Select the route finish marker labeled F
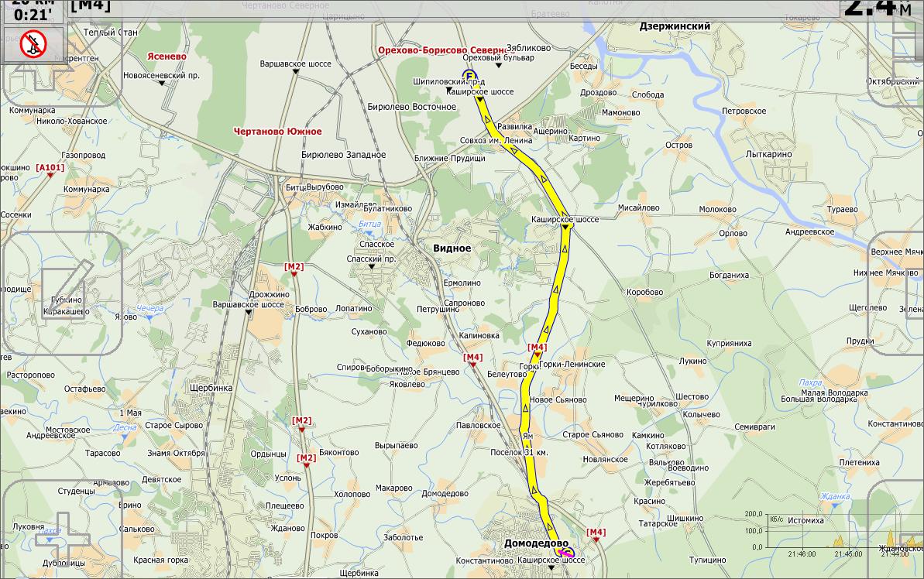 (469, 75)
